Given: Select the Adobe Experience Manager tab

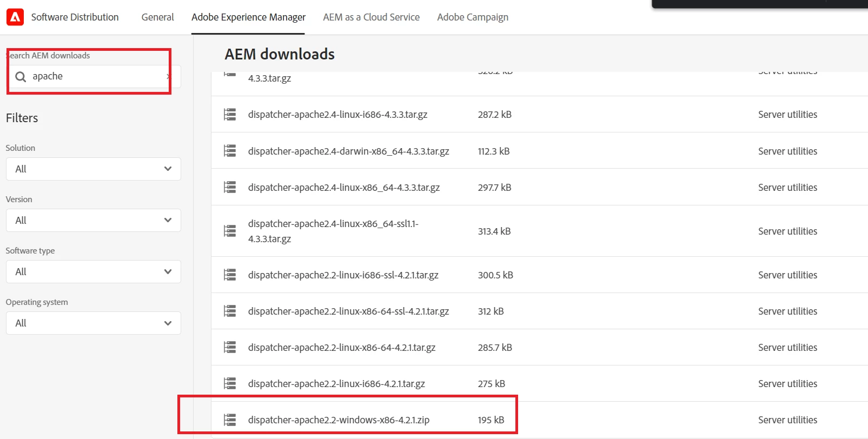Looking at the screenshot, I should 248,17.
